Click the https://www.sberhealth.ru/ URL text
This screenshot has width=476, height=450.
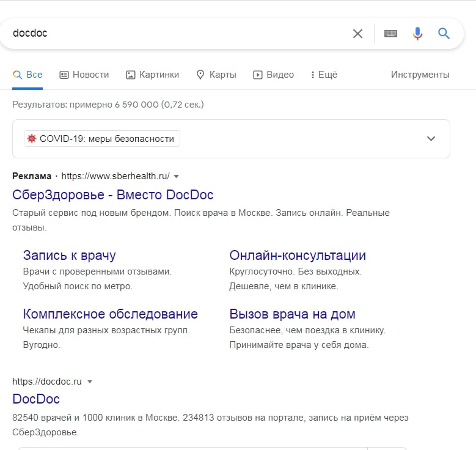click(115, 176)
